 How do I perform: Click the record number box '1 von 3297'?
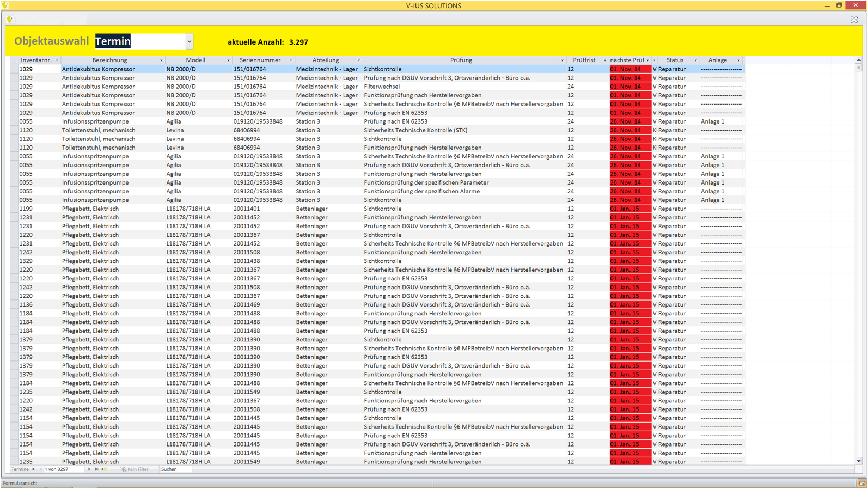(64, 469)
